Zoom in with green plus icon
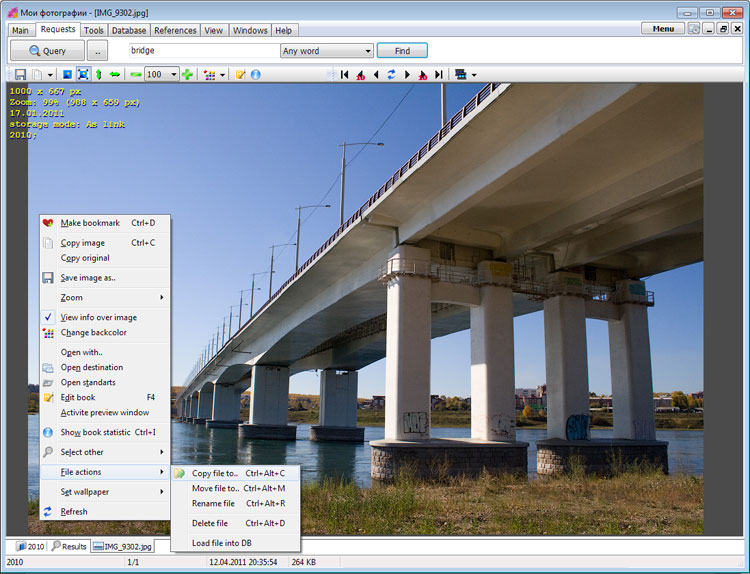Screen dimensions: 750x574 [188, 75]
